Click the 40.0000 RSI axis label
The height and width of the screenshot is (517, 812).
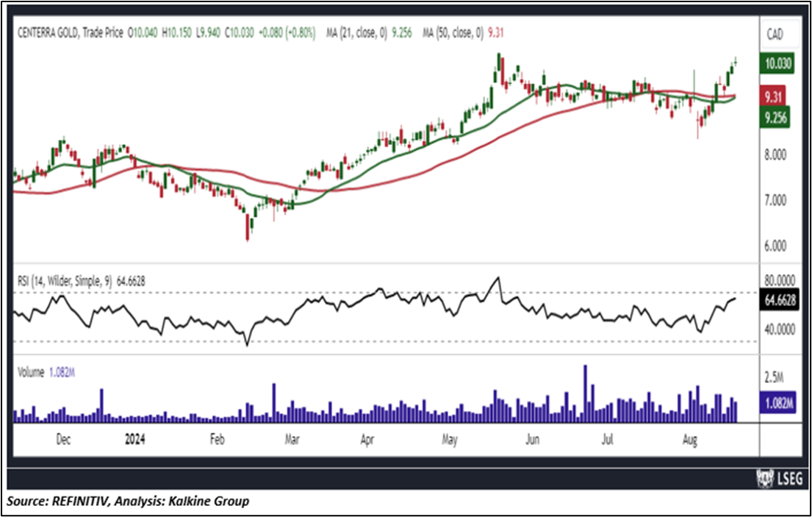780,329
